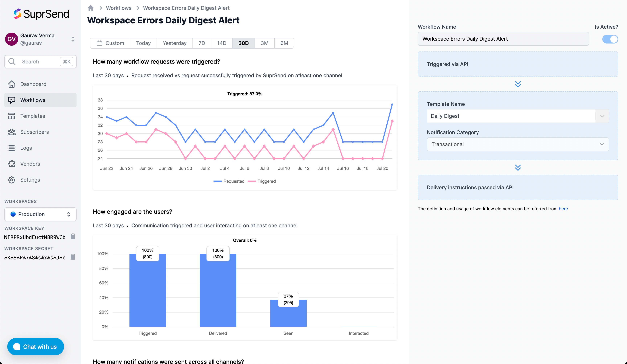Open the 'here' documentation link
Viewport: 627px width, 364px height.
[563, 209]
